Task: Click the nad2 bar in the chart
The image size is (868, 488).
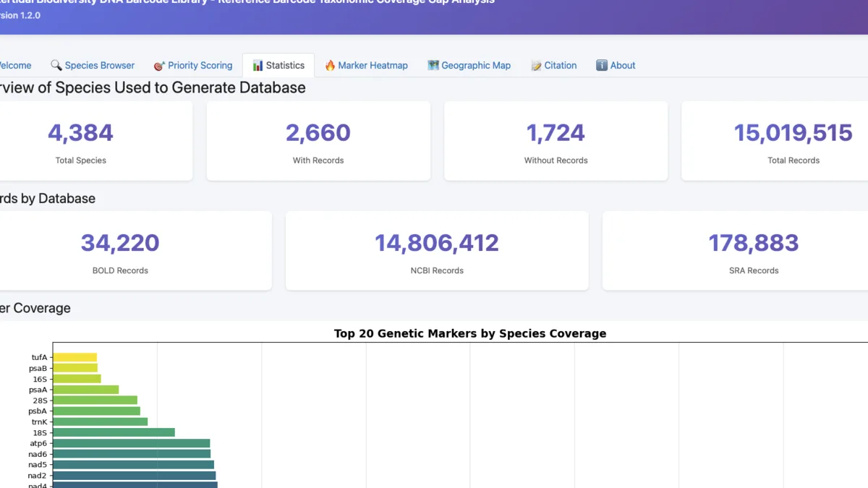Action: [134, 476]
